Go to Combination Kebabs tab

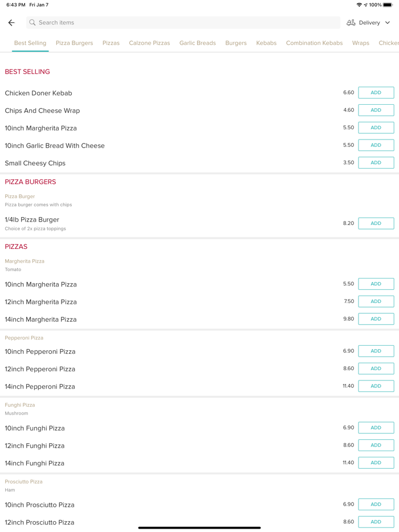(x=314, y=43)
